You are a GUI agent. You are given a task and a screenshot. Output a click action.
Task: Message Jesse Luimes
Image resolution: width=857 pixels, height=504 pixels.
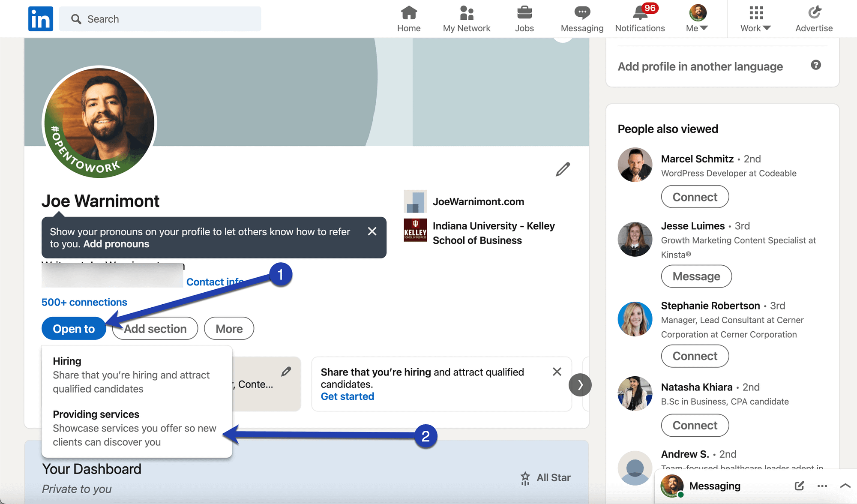pyautogui.click(x=696, y=276)
